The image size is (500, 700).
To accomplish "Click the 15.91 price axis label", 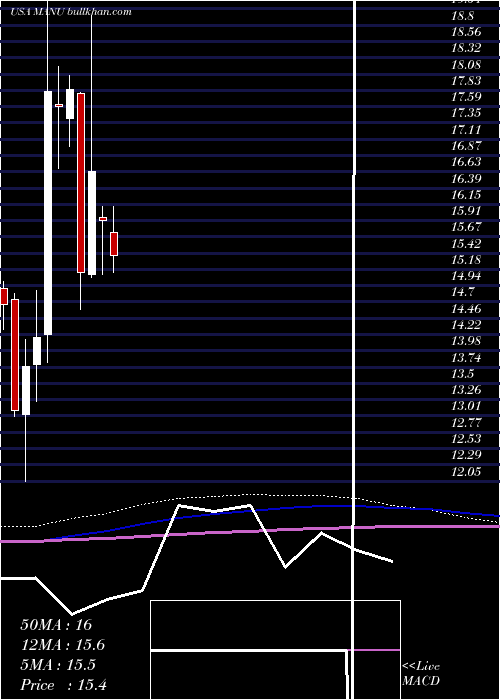I will (x=466, y=211).
